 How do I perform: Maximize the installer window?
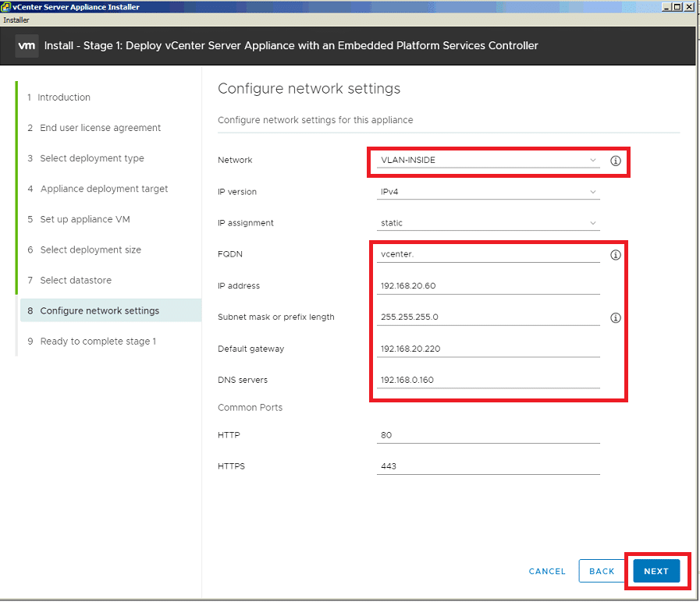(677, 7)
